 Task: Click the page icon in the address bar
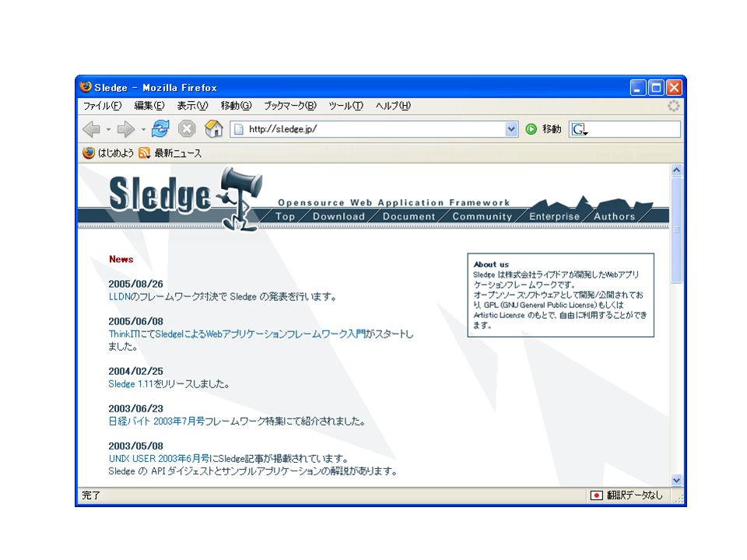(x=239, y=129)
